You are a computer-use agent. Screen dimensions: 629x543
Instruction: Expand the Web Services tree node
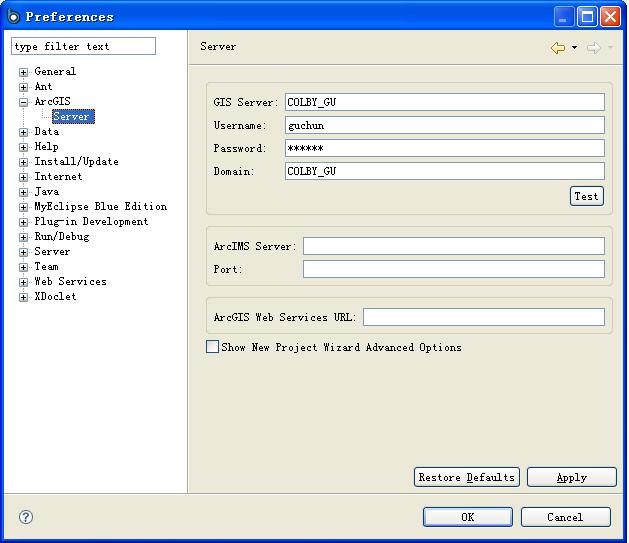[x=23, y=282]
